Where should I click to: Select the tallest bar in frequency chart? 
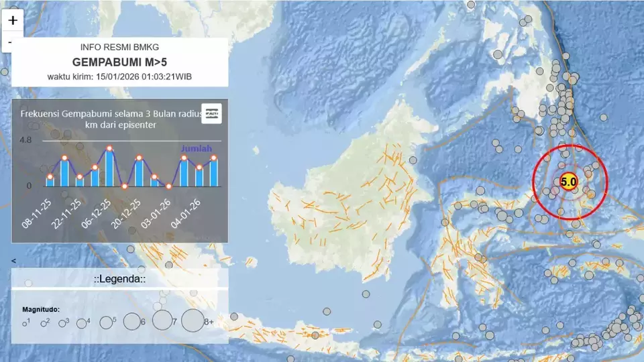pyautogui.click(x=109, y=168)
